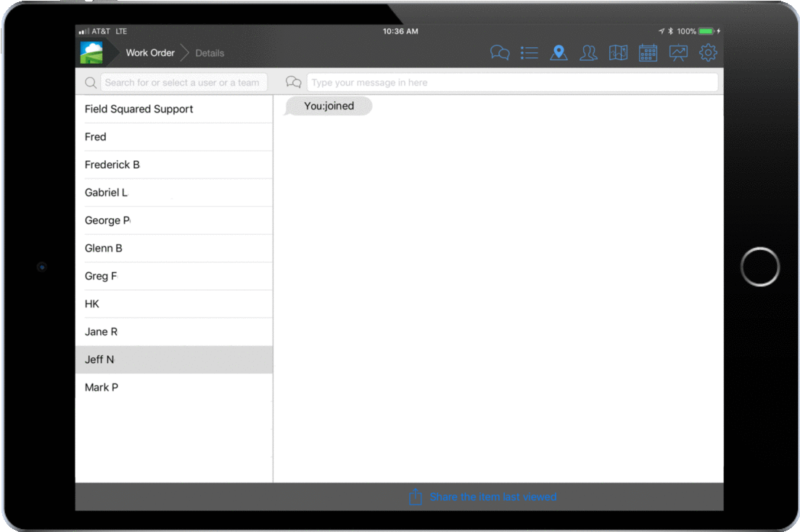Open the chat conversations icon

pyautogui.click(x=500, y=52)
